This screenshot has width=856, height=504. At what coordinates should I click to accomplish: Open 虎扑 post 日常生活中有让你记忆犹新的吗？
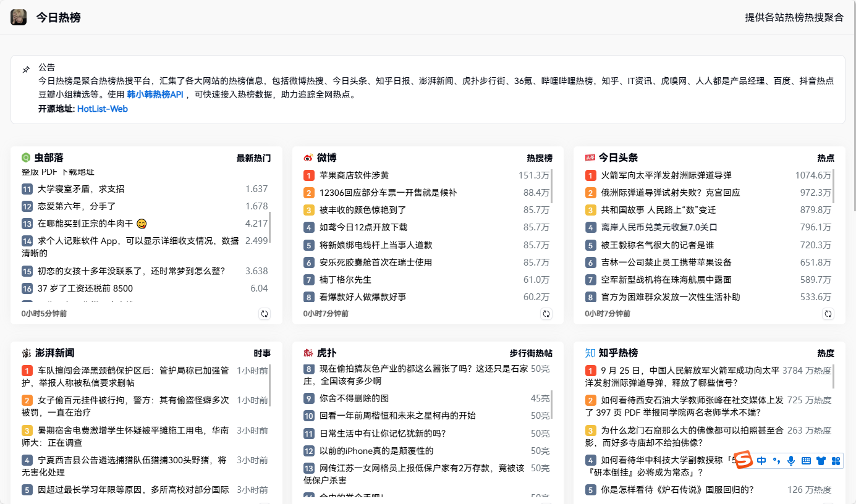click(x=383, y=434)
